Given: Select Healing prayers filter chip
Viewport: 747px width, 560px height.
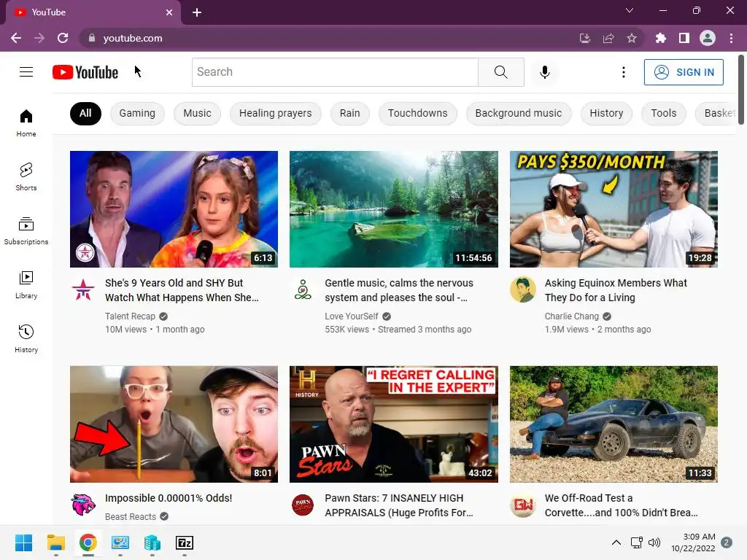Looking at the screenshot, I should 275,113.
